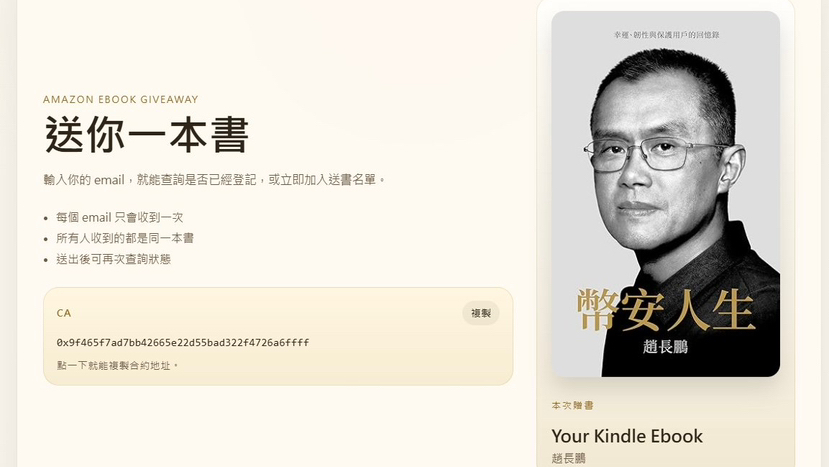Click bullet 送出後可再次查詢狀態

pos(113,259)
